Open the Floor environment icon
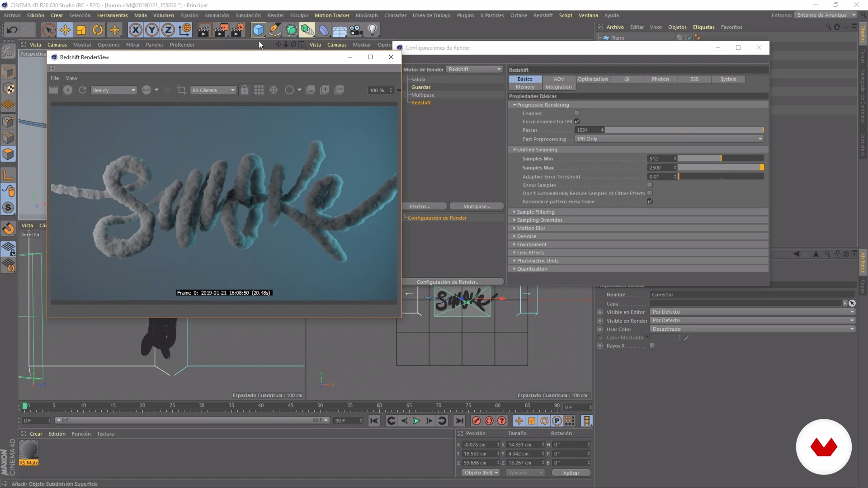This screenshot has width=868, height=488. [x=340, y=30]
